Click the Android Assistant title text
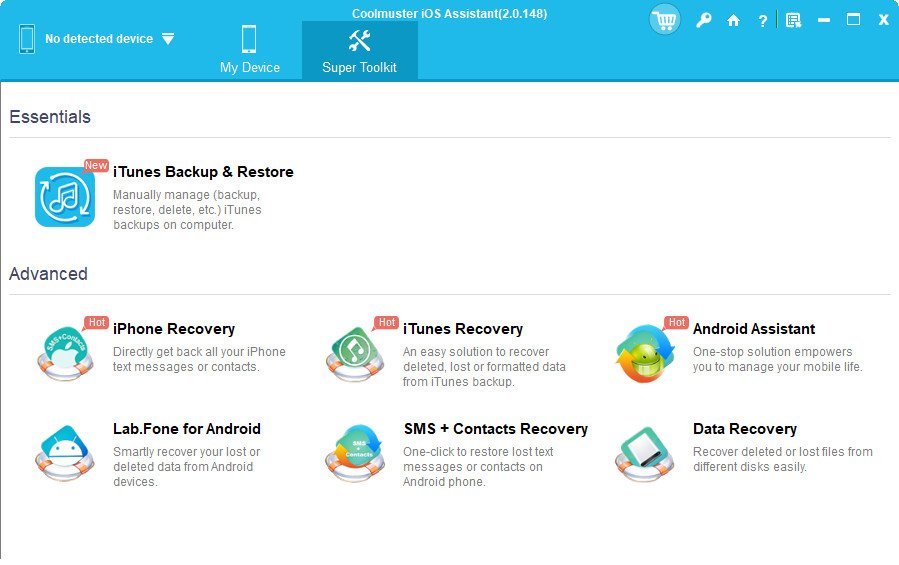The width and height of the screenshot is (899, 565). (x=754, y=329)
